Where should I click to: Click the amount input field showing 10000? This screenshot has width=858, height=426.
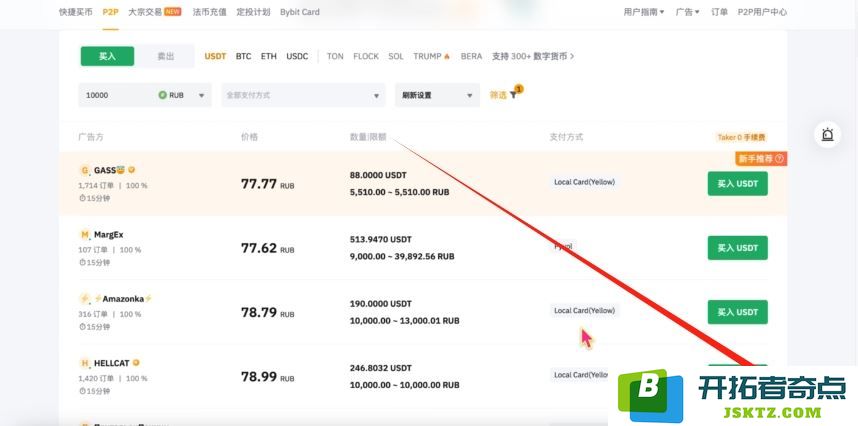point(118,95)
